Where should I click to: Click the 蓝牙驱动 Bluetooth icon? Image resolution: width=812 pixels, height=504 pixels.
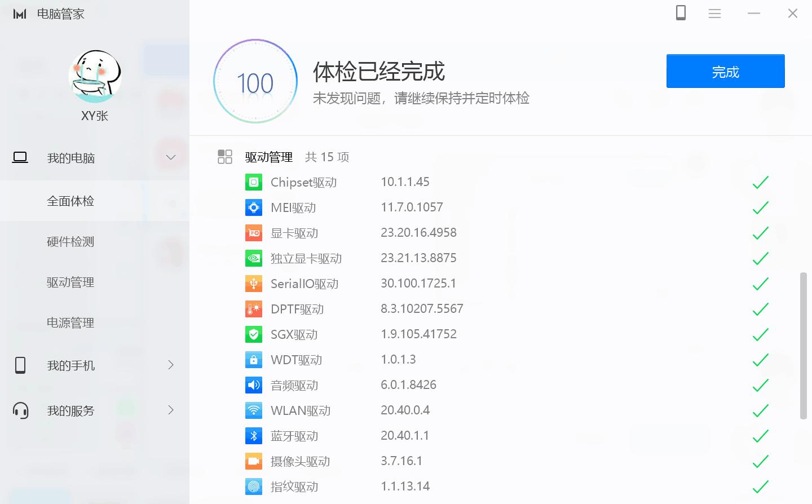254,436
